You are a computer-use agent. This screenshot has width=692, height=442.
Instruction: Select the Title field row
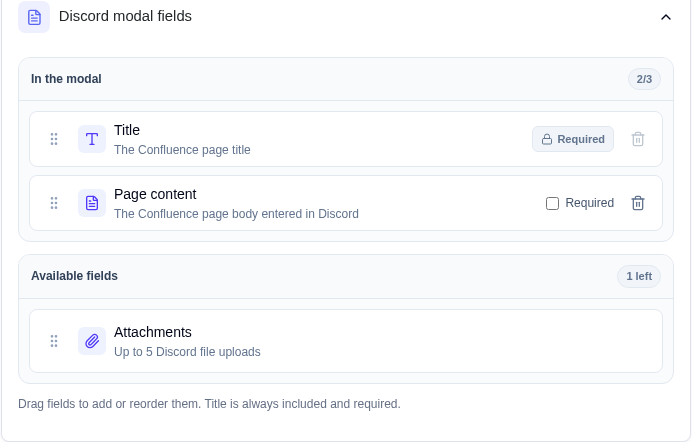(x=346, y=139)
